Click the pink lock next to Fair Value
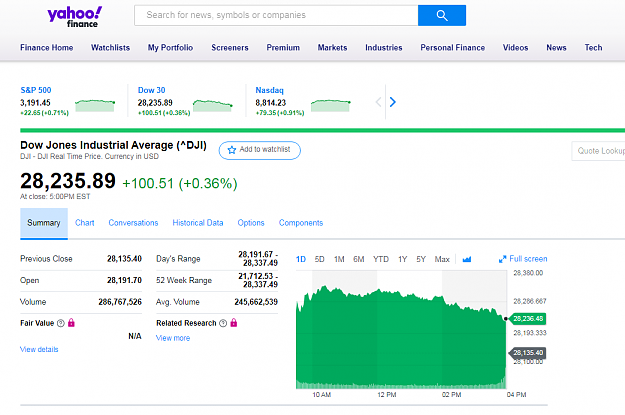 click(71, 323)
